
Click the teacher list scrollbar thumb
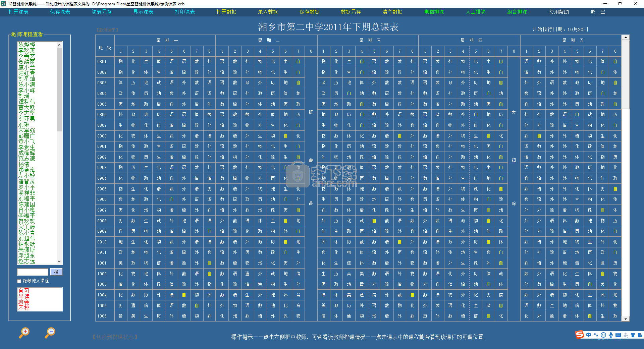pyautogui.click(x=59, y=90)
